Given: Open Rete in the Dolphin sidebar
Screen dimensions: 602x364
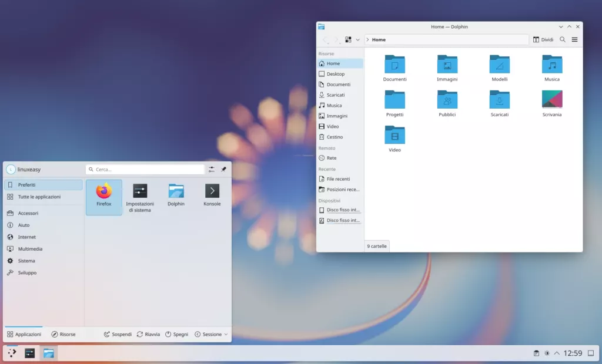Looking at the screenshot, I should pyautogui.click(x=340, y=158).
